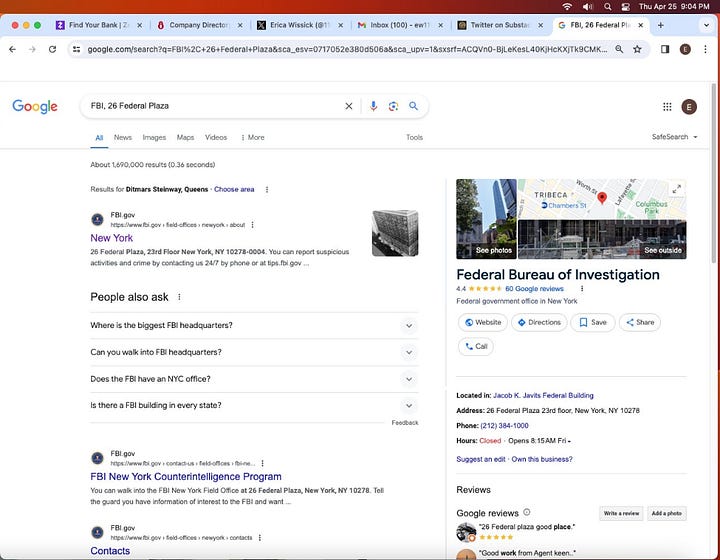Search by image with the Google Lens icon
Image resolution: width=720 pixels, height=560 pixels.
click(x=393, y=106)
